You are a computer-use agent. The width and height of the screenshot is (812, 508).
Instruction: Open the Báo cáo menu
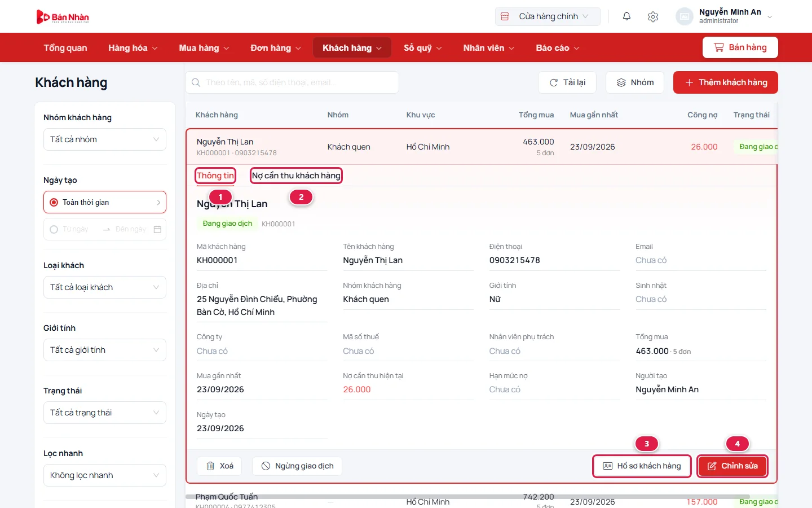[558, 48]
